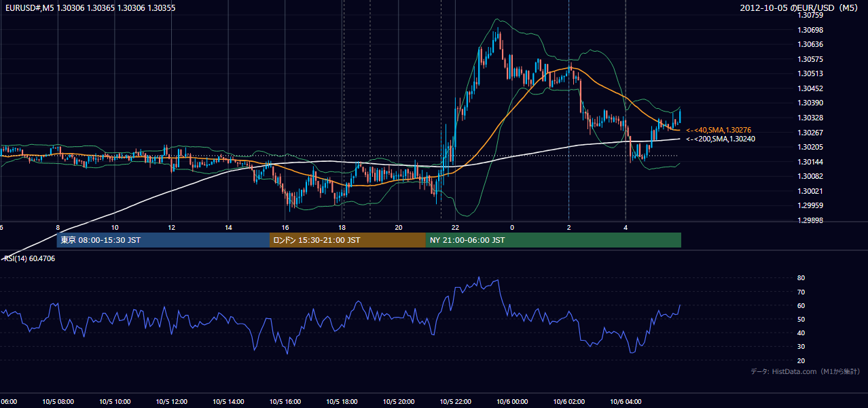The height and width of the screenshot is (408, 868).
Task: Click RSI scale level 30
Action: [x=801, y=347]
